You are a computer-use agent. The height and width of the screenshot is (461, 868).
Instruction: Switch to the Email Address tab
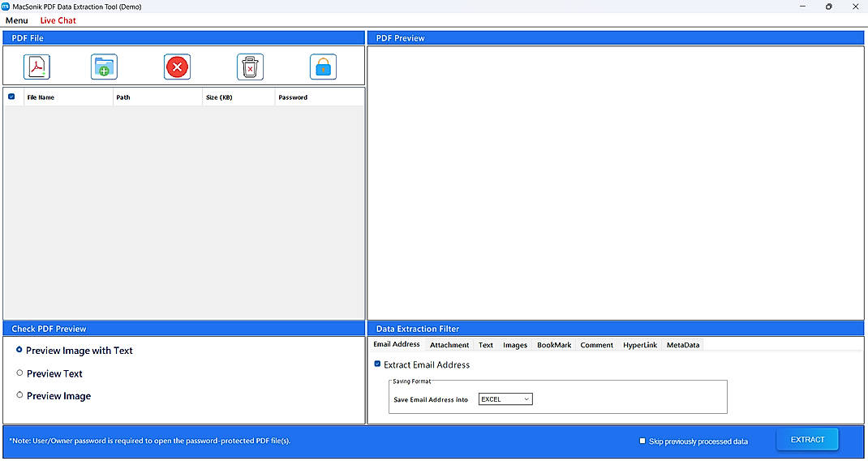click(397, 344)
